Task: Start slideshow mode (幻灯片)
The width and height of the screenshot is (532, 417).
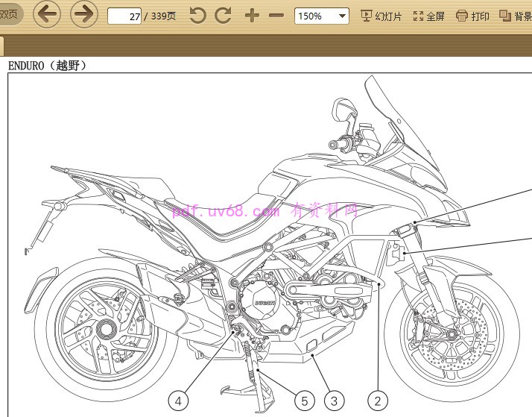Action: (x=382, y=16)
